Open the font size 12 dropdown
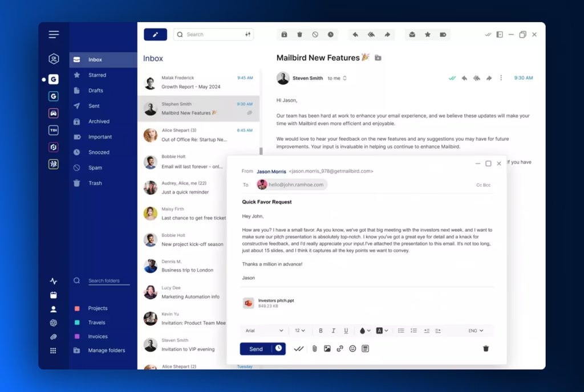The image size is (584, 392). point(300,330)
